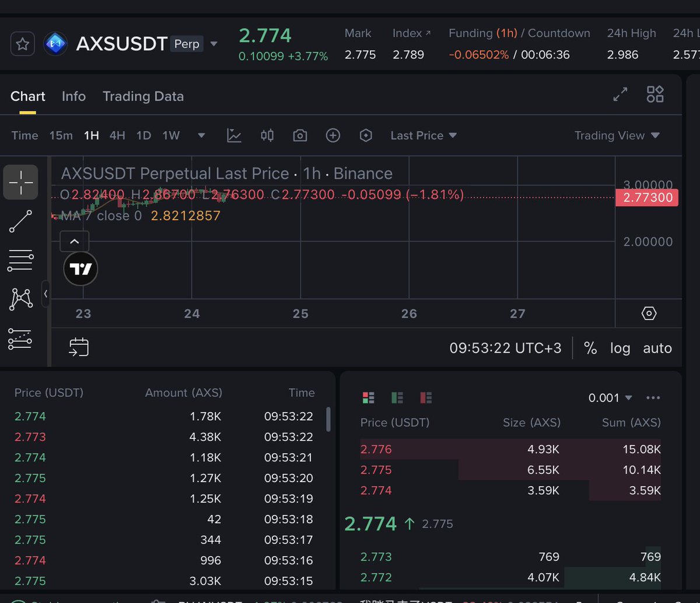Viewport: 700px width, 603px height.
Task: Click the trade with amount 996
Action: pos(164,560)
